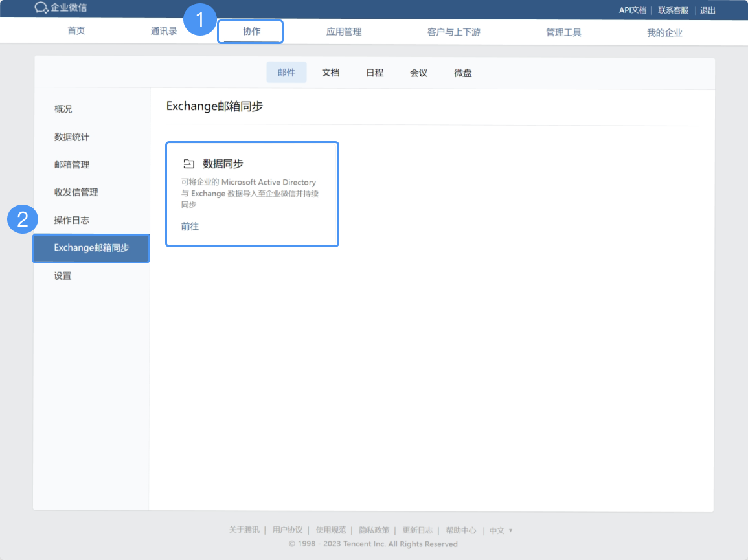Click the Tencent copyright notice text

373,544
